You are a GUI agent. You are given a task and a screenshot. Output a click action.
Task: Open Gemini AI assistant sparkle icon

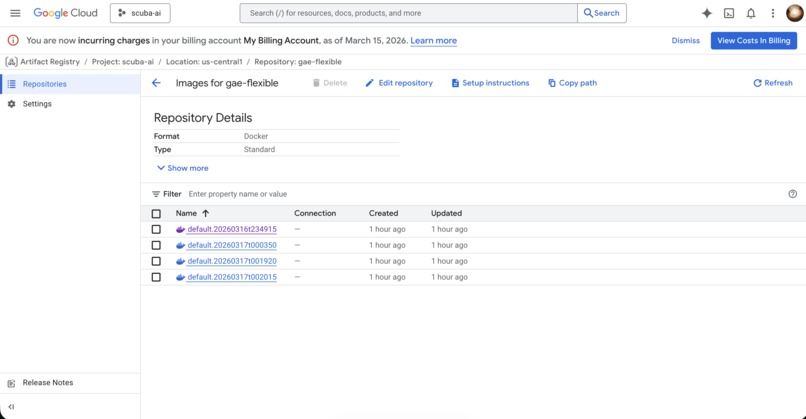click(707, 13)
